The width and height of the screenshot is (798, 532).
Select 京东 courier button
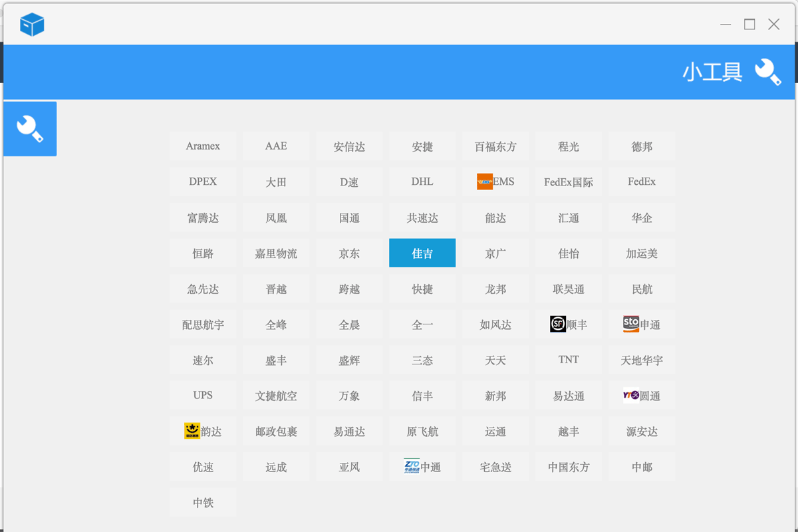coord(349,253)
